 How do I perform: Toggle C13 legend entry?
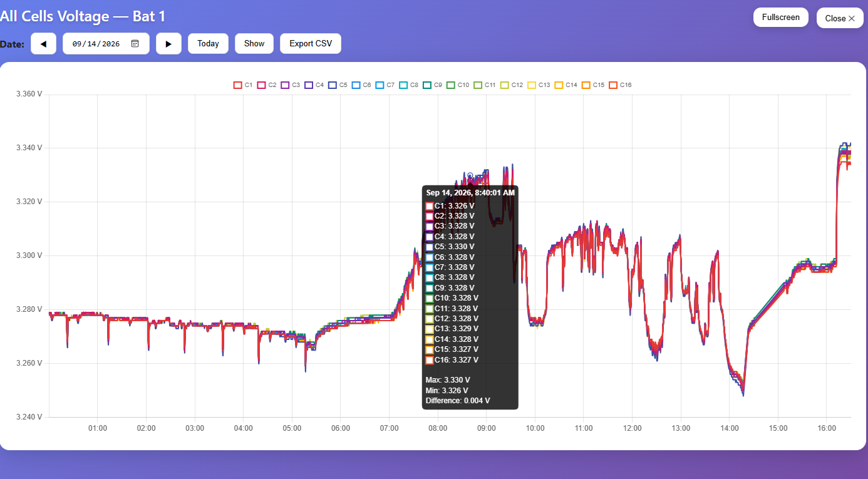coord(539,85)
